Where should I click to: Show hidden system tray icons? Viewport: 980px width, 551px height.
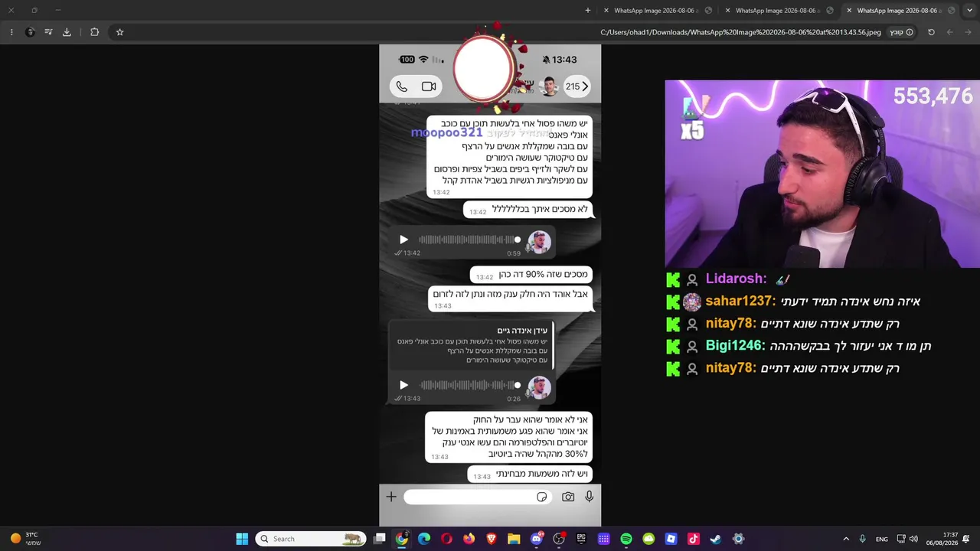(846, 539)
